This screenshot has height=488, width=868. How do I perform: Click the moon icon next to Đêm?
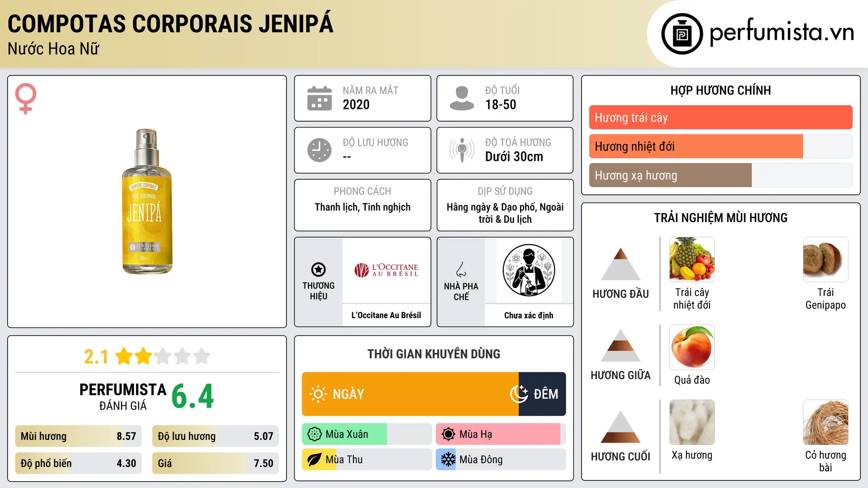(x=519, y=394)
